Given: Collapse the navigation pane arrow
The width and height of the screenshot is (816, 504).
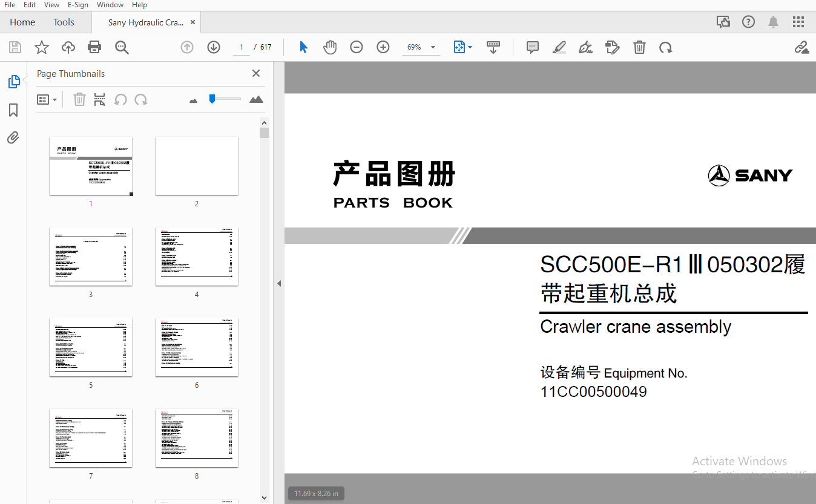Looking at the screenshot, I should tap(279, 283).
